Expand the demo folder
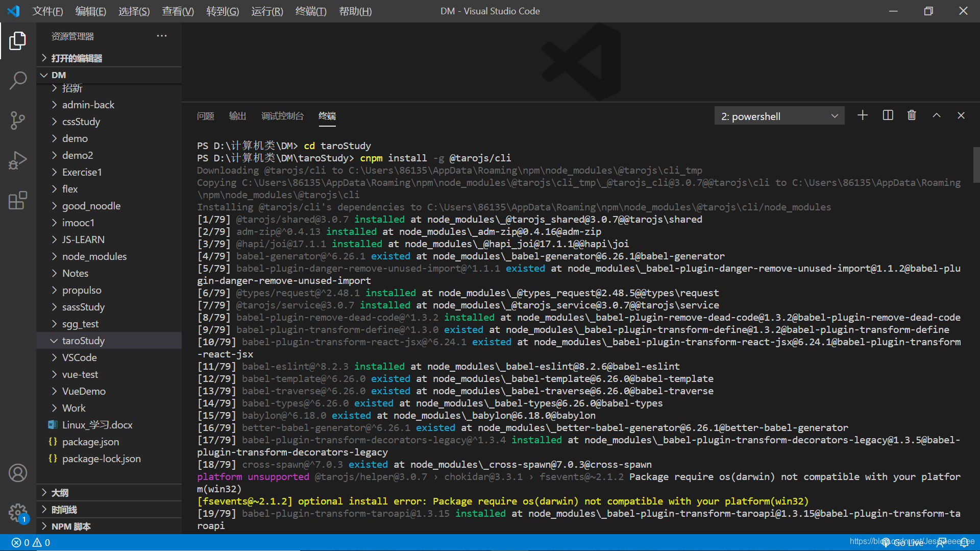This screenshot has width=980, height=551. click(x=109, y=138)
